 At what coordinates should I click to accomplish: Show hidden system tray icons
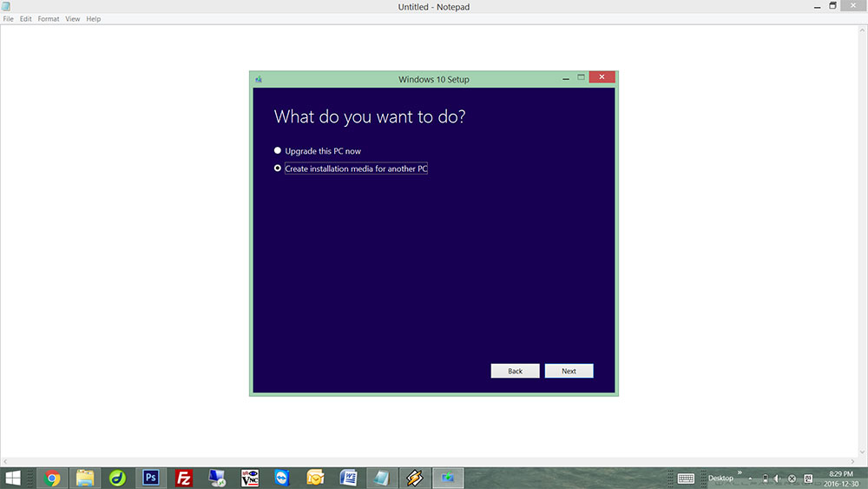[x=750, y=479]
